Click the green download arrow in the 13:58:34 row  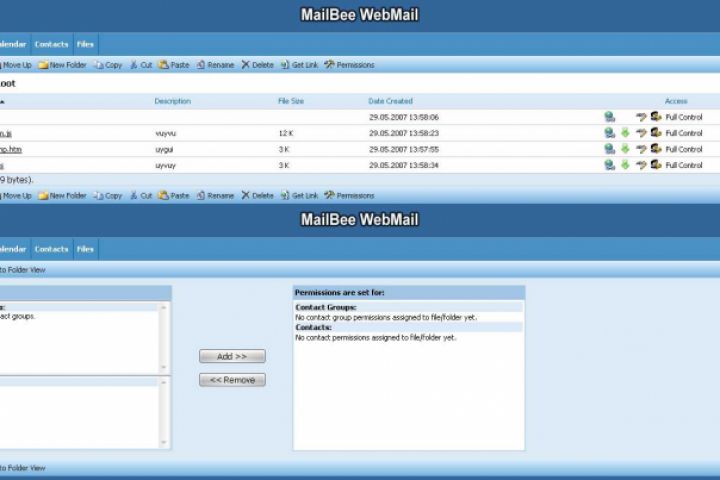click(x=625, y=165)
